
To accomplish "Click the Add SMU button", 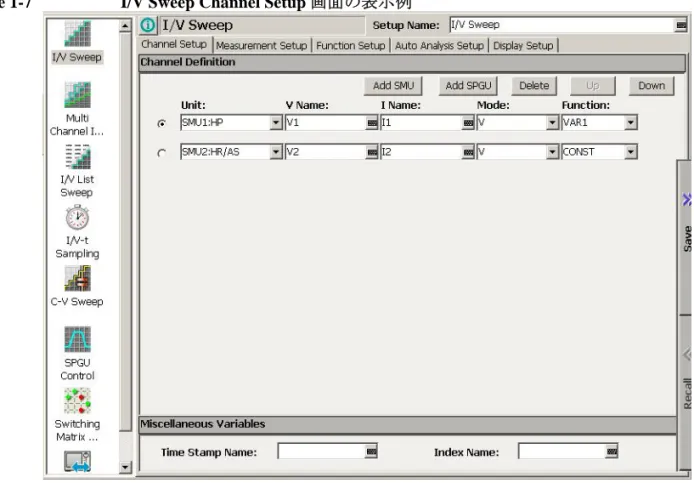I will (393, 86).
